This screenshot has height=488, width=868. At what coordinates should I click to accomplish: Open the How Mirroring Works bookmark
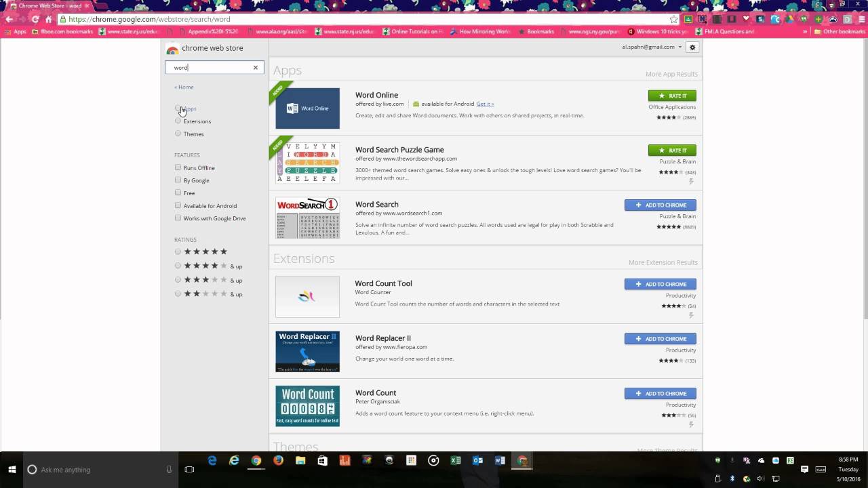coord(480,31)
